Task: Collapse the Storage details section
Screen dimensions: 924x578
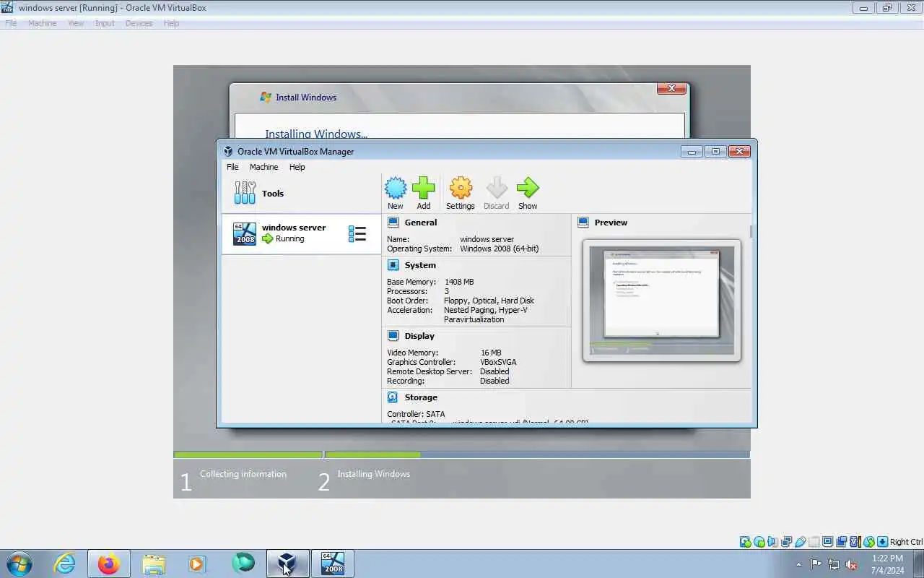Action: click(x=421, y=397)
